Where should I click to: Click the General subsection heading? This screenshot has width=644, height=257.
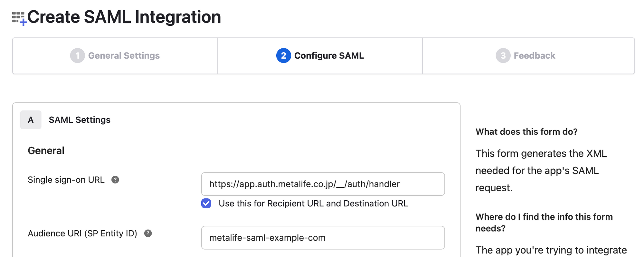(x=46, y=151)
